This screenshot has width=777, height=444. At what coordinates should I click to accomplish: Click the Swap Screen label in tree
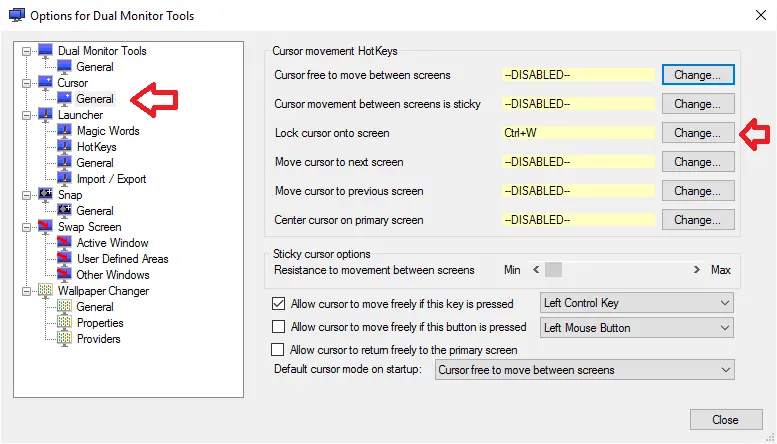coord(89,227)
